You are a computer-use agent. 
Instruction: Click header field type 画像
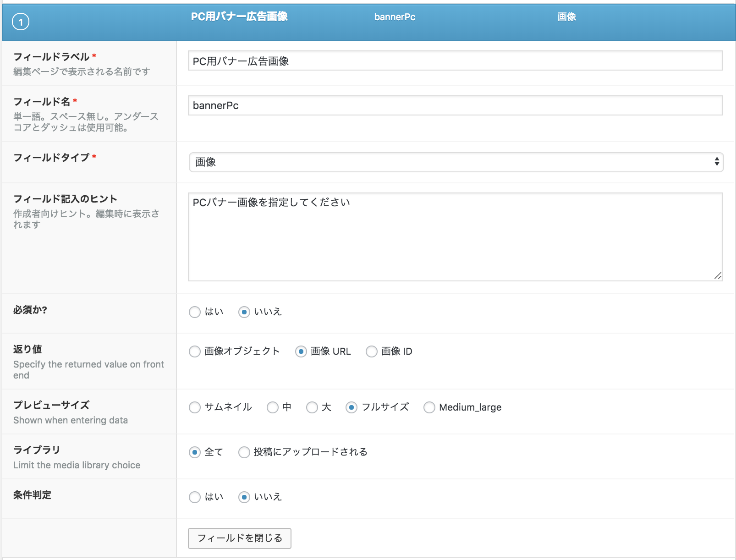click(x=567, y=17)
